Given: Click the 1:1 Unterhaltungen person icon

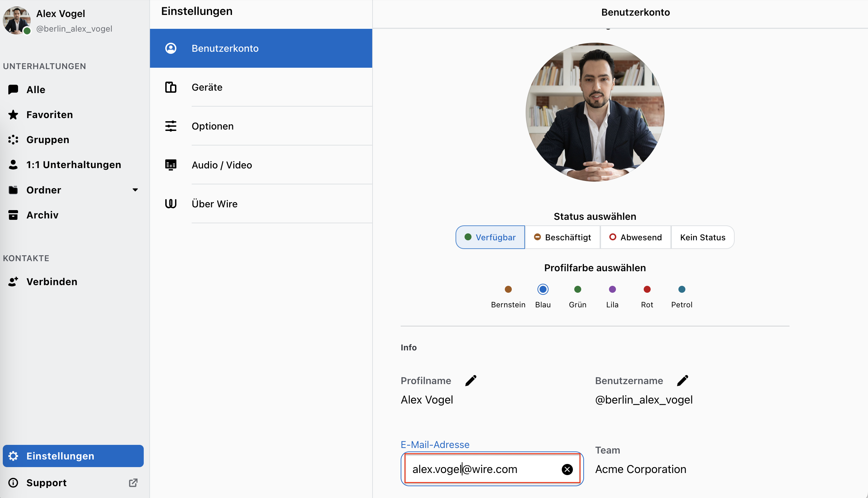Looking at the screenshot, I should tap(13, 165).
